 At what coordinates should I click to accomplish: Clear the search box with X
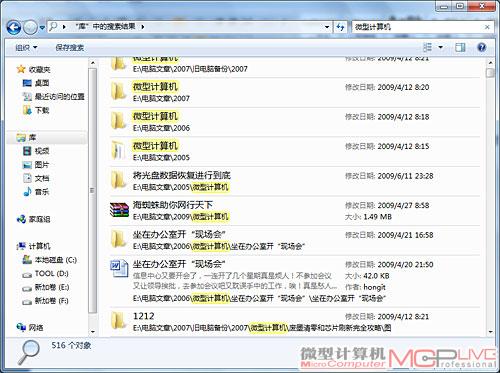pos(487,27)
